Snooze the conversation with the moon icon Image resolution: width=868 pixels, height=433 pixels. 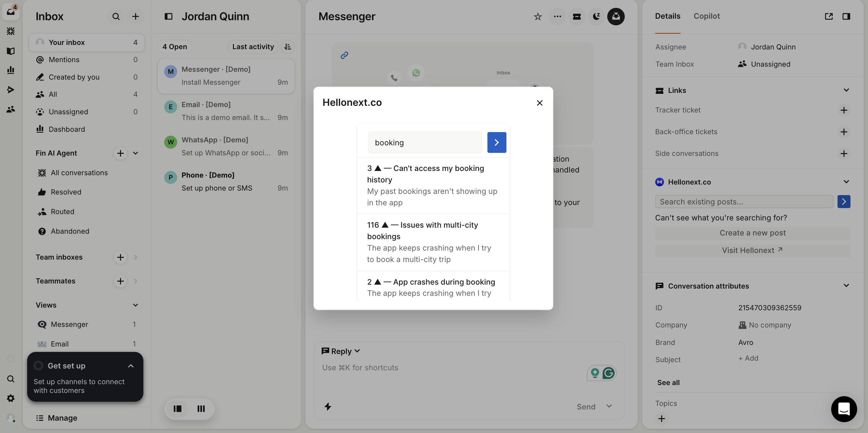pyautogui.click(x=596, y=17)
